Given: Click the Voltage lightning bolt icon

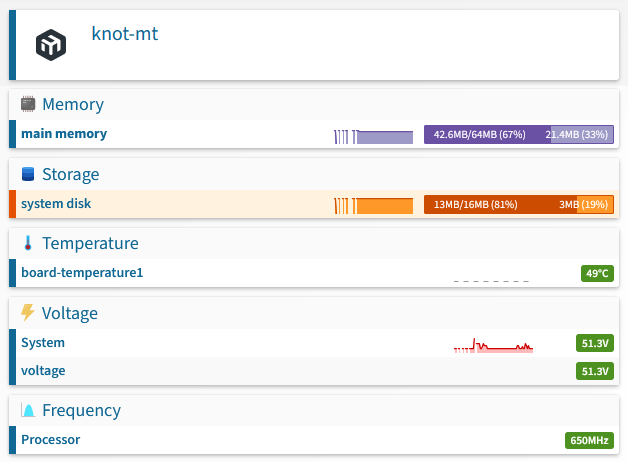Looking at the screenshot, I should 28,313.
